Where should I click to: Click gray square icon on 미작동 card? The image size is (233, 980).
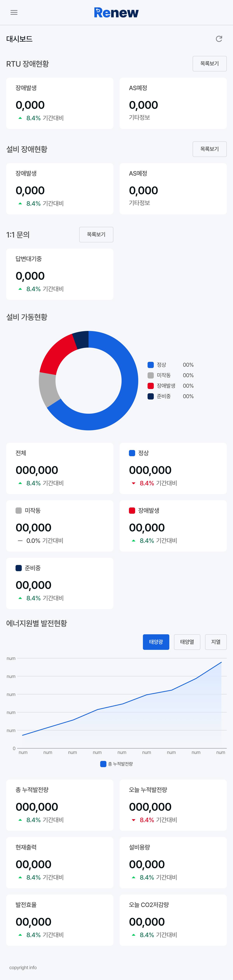pyautogui.click(x=19, y=511)
